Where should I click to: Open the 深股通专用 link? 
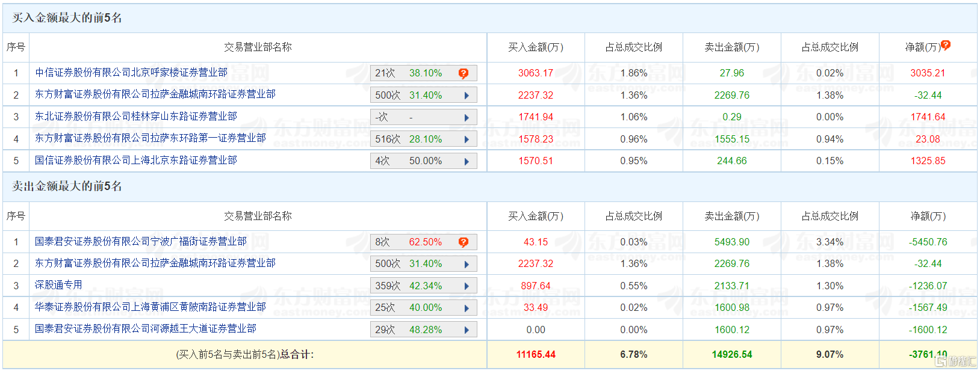(x=58, y=285)
